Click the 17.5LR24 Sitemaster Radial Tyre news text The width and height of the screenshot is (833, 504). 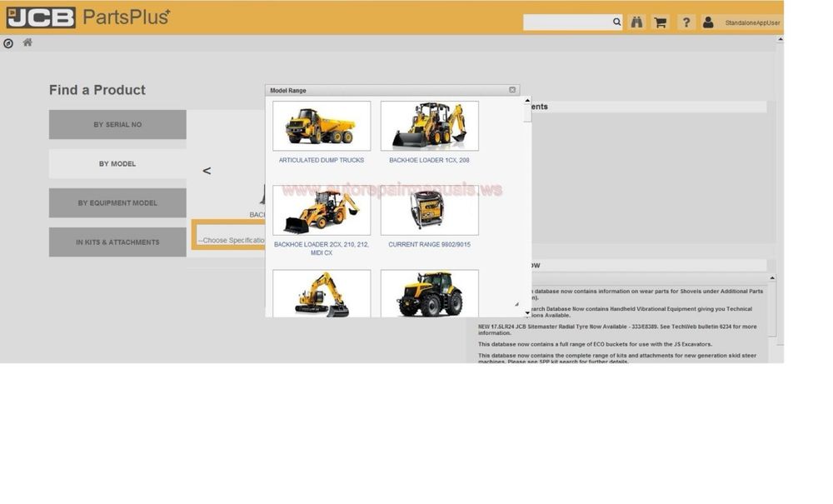tap(617, 330)
